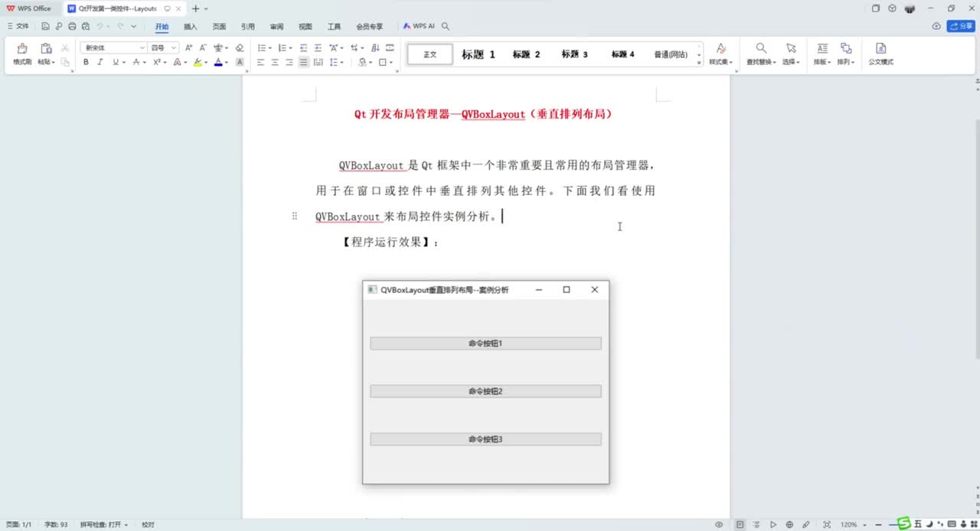Click the fit-to-page icon in status bar
The height and width of the screenshot is (531, 980).
[826, 525]
